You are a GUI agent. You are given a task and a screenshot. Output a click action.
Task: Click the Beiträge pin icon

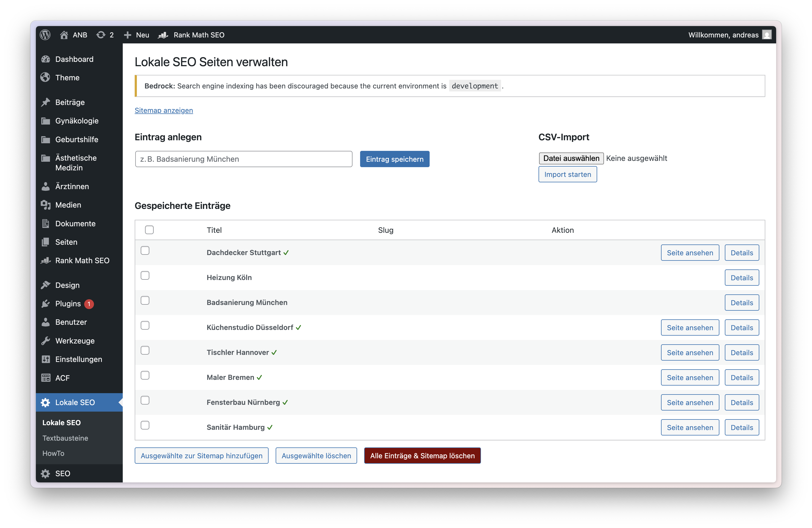46,102
